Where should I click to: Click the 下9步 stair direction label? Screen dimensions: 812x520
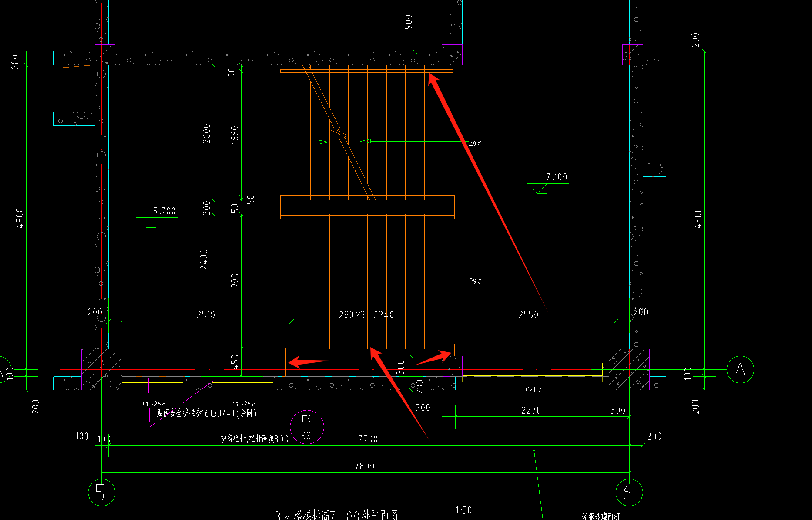[x=475, y=281]
